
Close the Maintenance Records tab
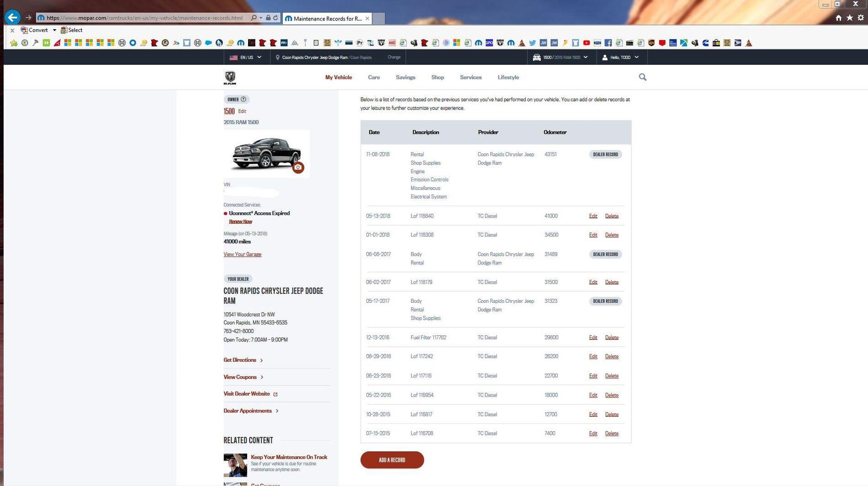tap(367, 18)
